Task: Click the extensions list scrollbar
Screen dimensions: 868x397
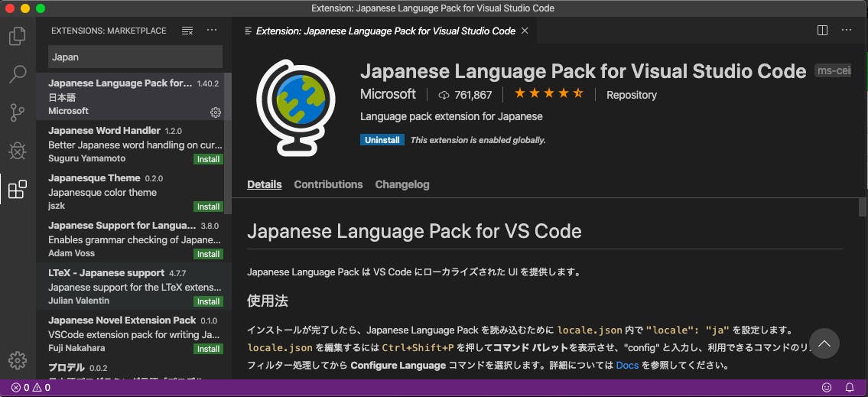Action: (228, 144)
